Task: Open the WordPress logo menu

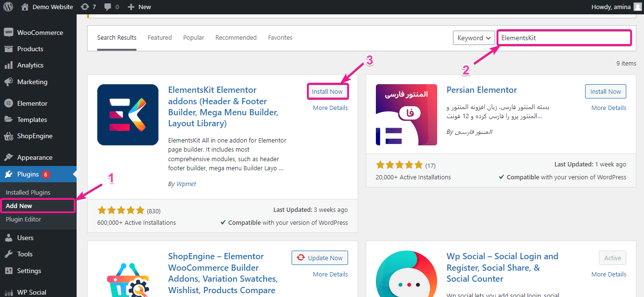Action: click(8, 7)
